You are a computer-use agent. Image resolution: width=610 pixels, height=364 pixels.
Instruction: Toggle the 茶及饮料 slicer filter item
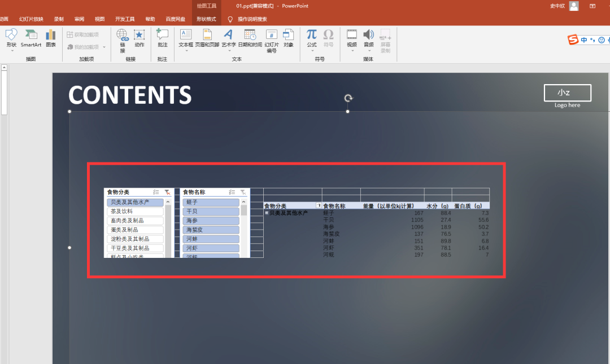pos(135,212)
